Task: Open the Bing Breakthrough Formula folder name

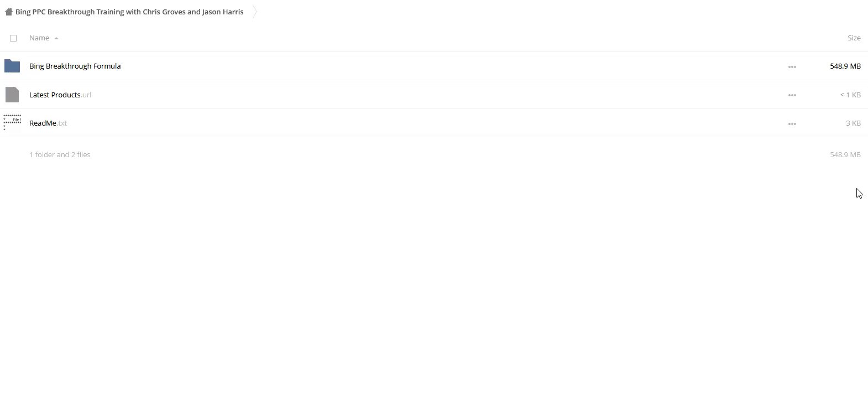Action: click(75, 66)
